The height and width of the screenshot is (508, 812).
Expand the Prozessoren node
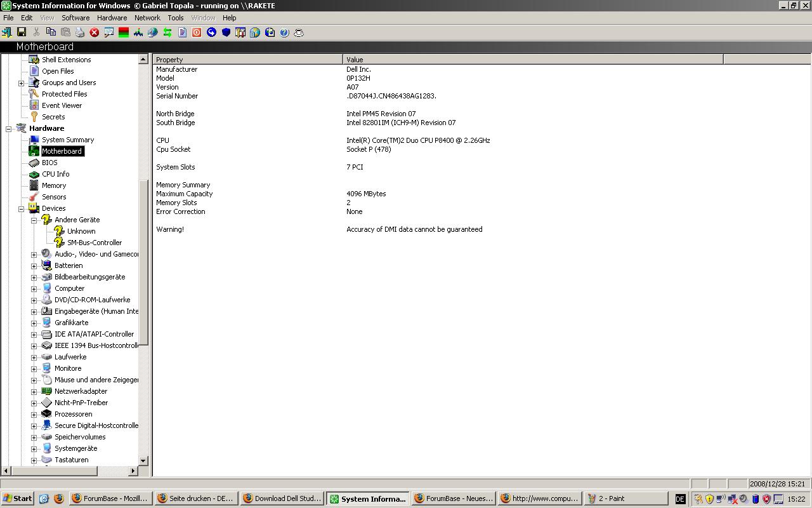pos(34,415)
